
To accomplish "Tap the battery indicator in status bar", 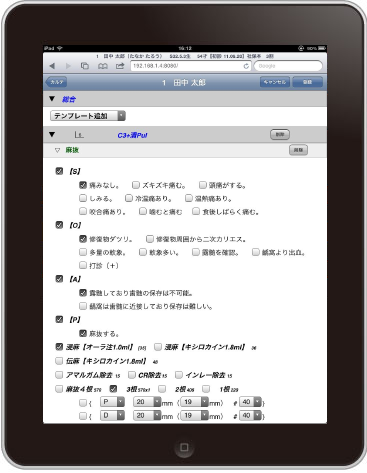I will 322,48.
